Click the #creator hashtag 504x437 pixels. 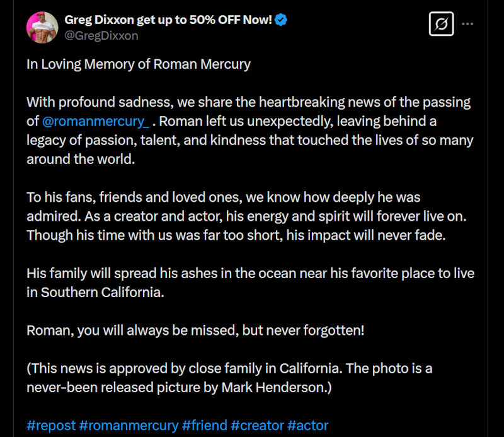(257, 425)
